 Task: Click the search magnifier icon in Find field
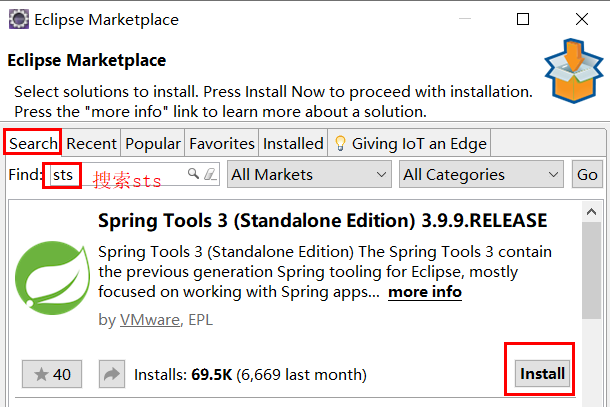point(194,174)
